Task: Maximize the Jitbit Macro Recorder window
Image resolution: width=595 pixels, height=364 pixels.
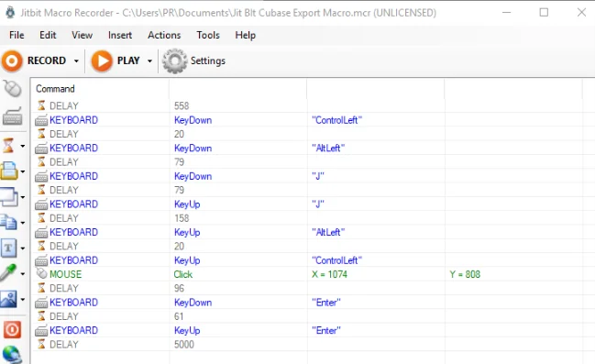Action: [x=544, y=13]
